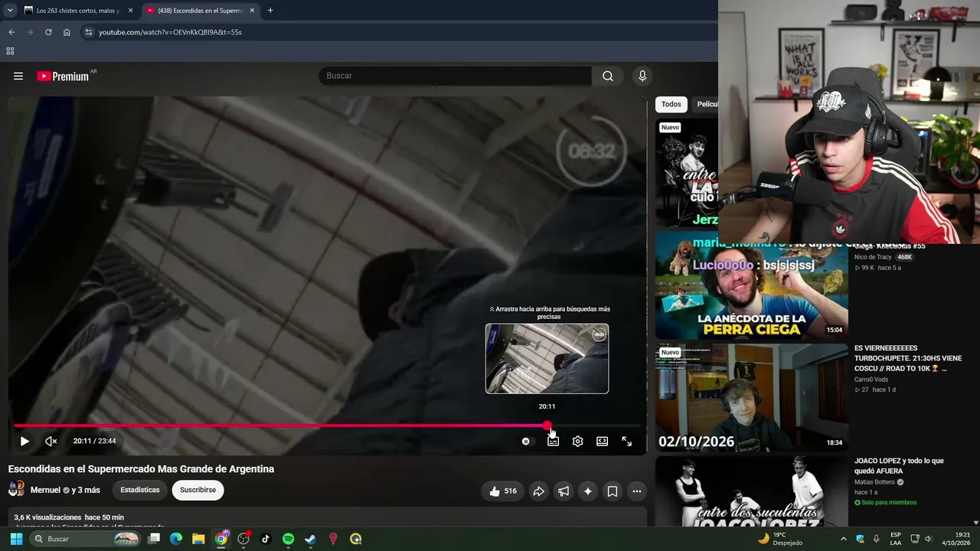The image size is (980, 551).
Task: Unmute the video player volume
Action: pos(51,441)
